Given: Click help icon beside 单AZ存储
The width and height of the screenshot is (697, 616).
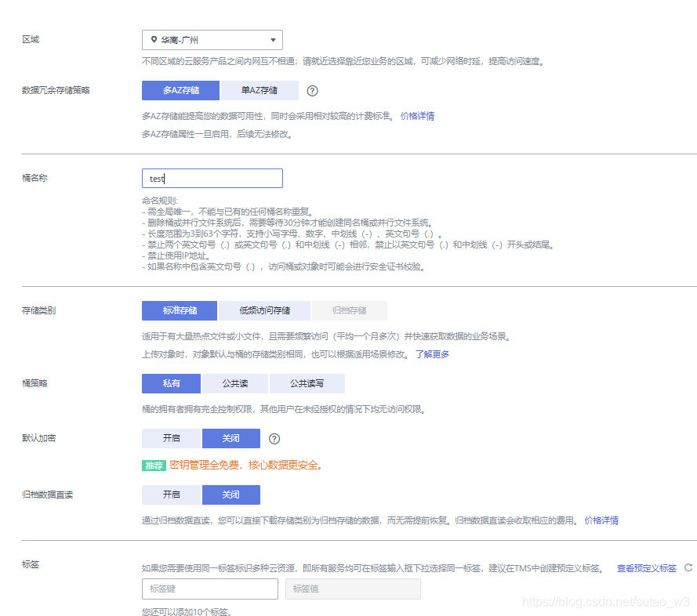Looking at the screenshot, I should tap(313, 91).
